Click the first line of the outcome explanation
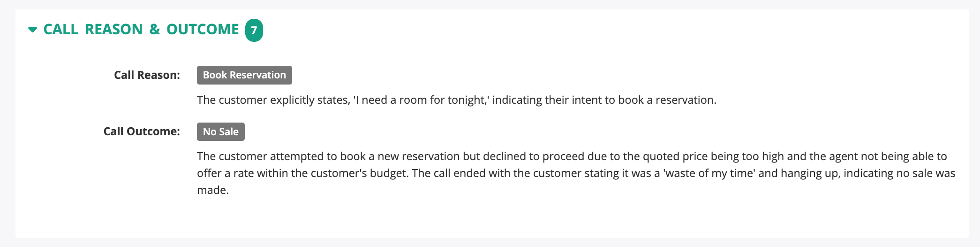Viewport: 980px width, 247px height. [x=571, y=156]
